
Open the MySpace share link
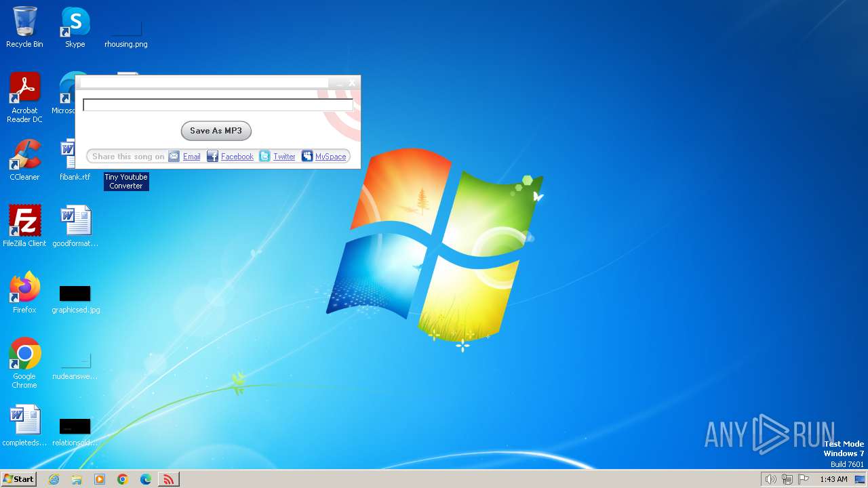331,157
